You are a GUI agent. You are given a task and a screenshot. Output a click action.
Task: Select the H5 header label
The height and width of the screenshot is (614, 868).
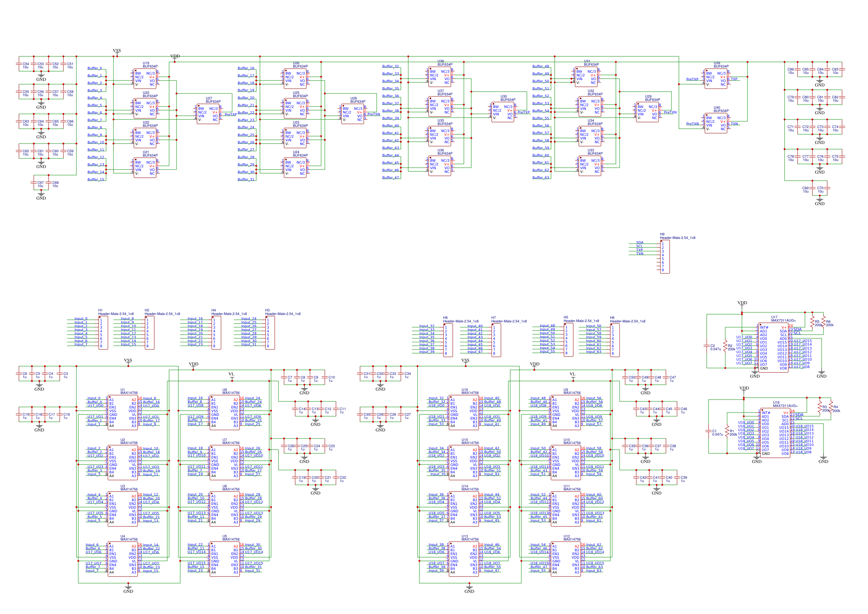581,319
